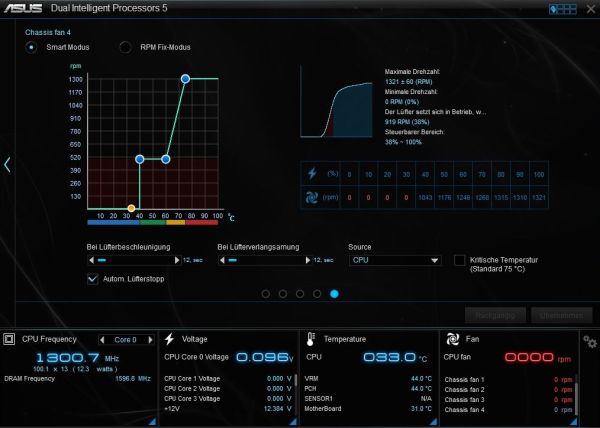Enable Kritische Temperatur checkbox

(459, 260)
